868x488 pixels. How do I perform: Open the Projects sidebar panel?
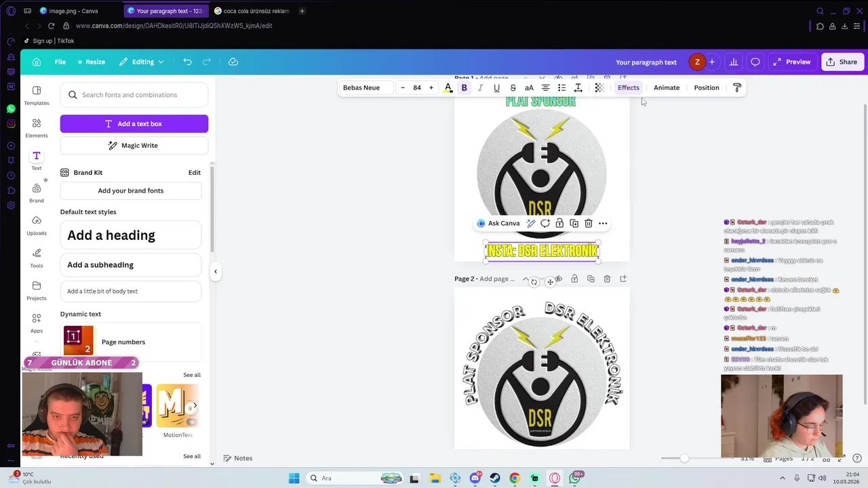pos(37,291)
